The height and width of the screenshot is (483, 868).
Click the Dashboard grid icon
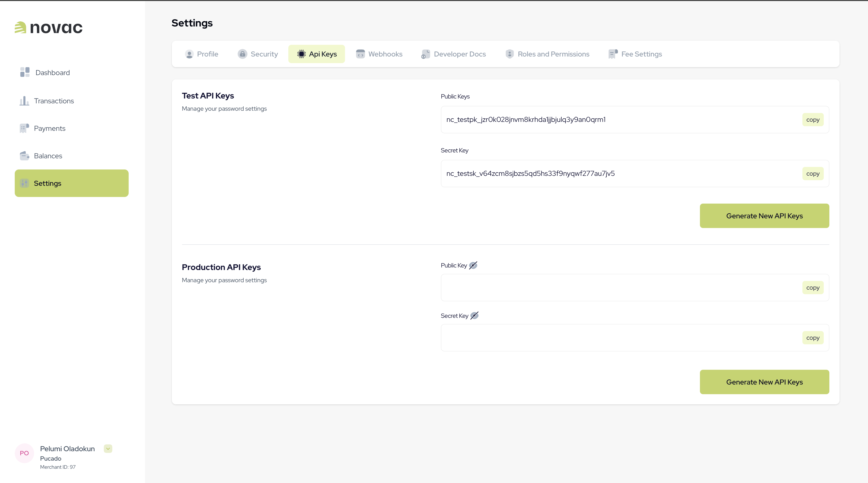pos(25,72)
